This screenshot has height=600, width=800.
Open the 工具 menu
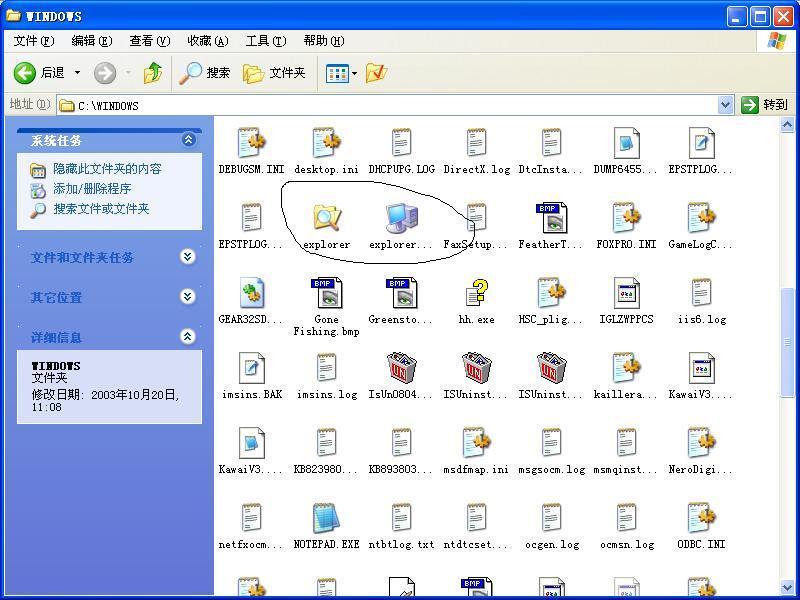(x=266, y=41)
